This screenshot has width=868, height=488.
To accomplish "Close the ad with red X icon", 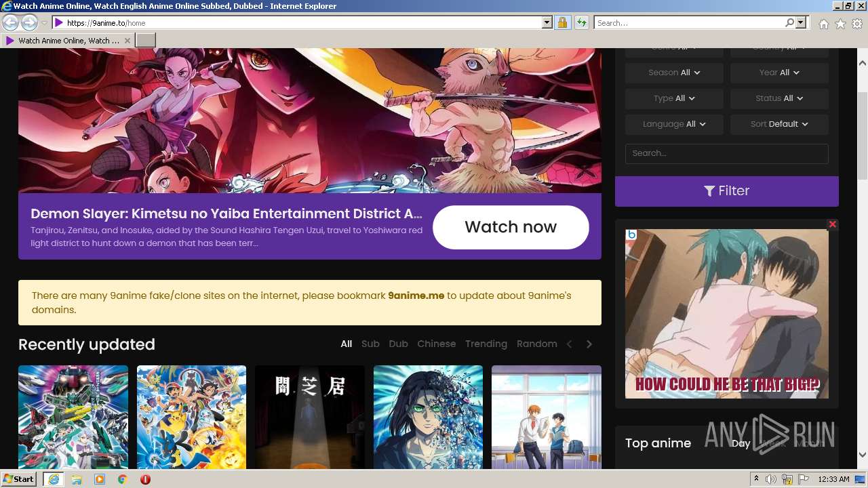I will (x=833, y=224).
